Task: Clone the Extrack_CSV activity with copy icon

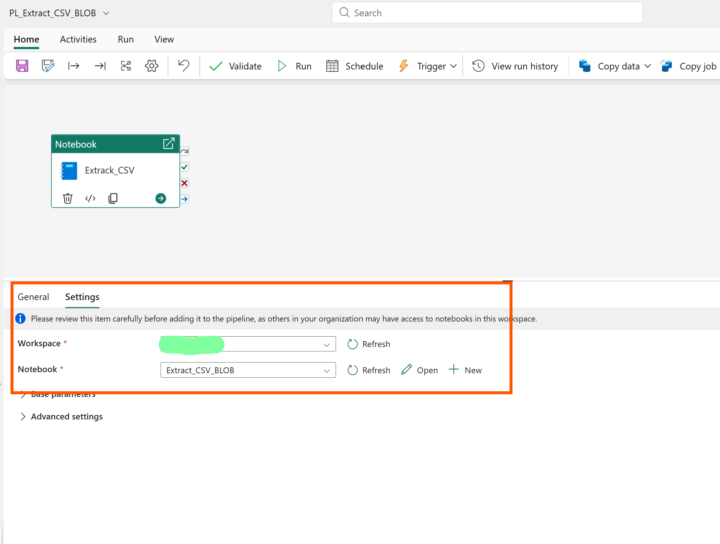Action: 112,198
